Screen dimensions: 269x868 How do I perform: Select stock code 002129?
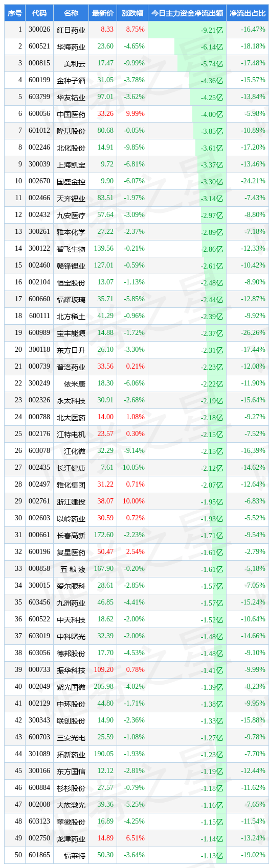point(39,704)
